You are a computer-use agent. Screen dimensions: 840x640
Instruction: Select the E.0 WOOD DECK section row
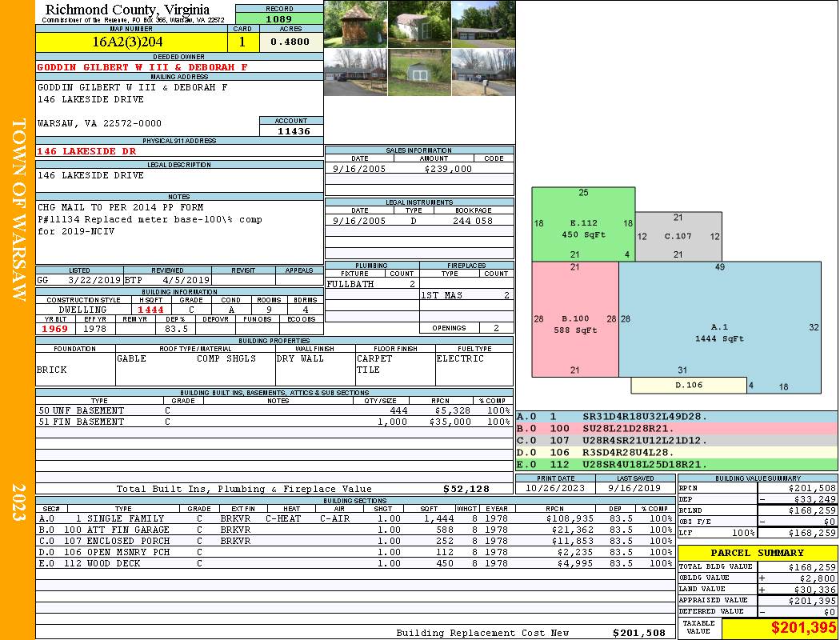tap(355, 563)
